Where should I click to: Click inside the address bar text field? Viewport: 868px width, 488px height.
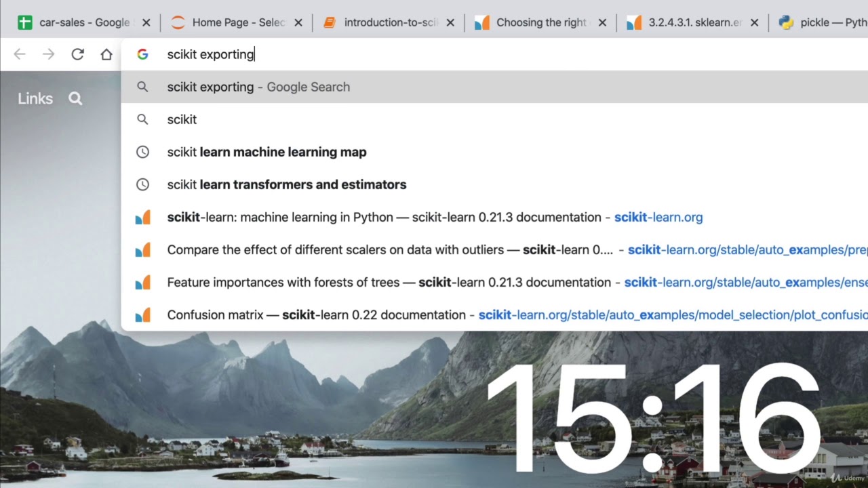point(475,54)
